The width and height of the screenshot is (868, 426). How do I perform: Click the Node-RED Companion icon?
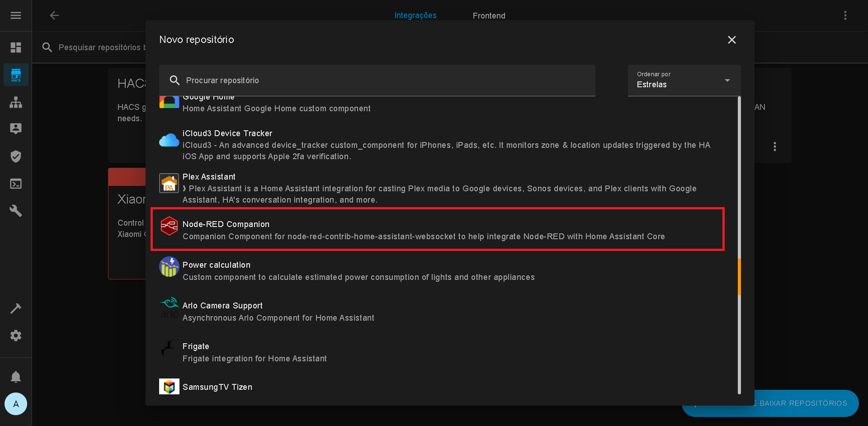pos(169,226)
